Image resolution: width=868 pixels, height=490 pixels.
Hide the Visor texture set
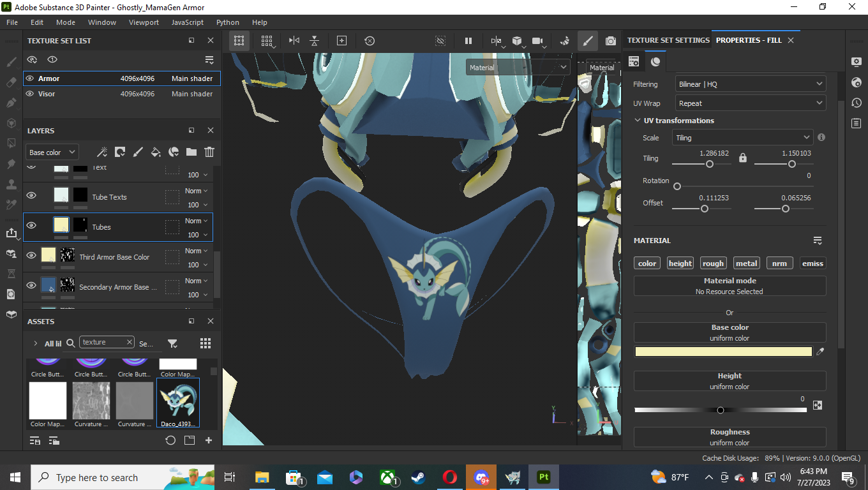pyautogui.click(x=30, y=94)
